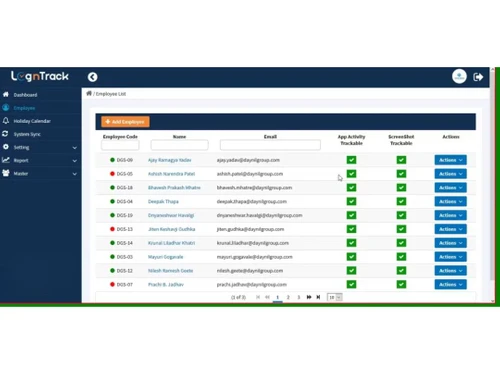The image size is (500, 375).
Task: Click the Master group icon in sidebar
Action: (x=6, y=173)
